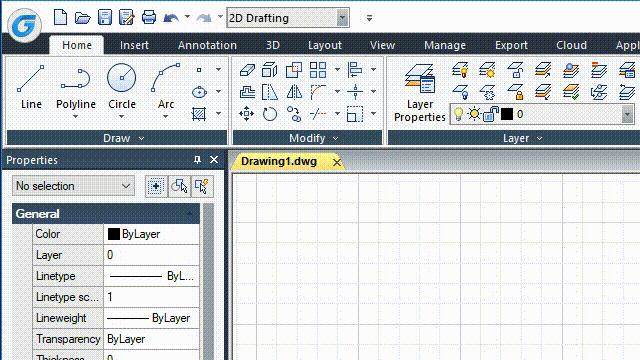Open the undo history dropdown arrow
This screenshot has width=640, height=360.
coord(187,17)
